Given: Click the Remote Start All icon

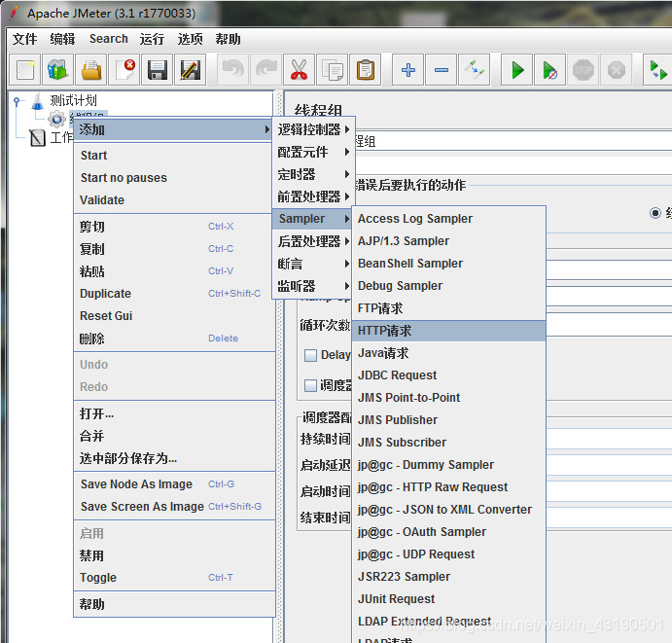Looking at the screenshot, I should click(657, 69).
